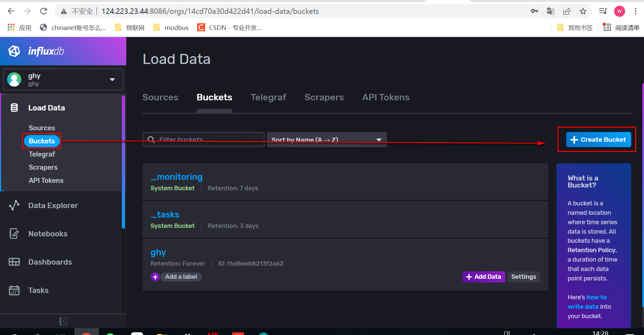Open Data Explorer from the sidebar icon
Screen dimensions: 644x335
(x=14, y=205)
